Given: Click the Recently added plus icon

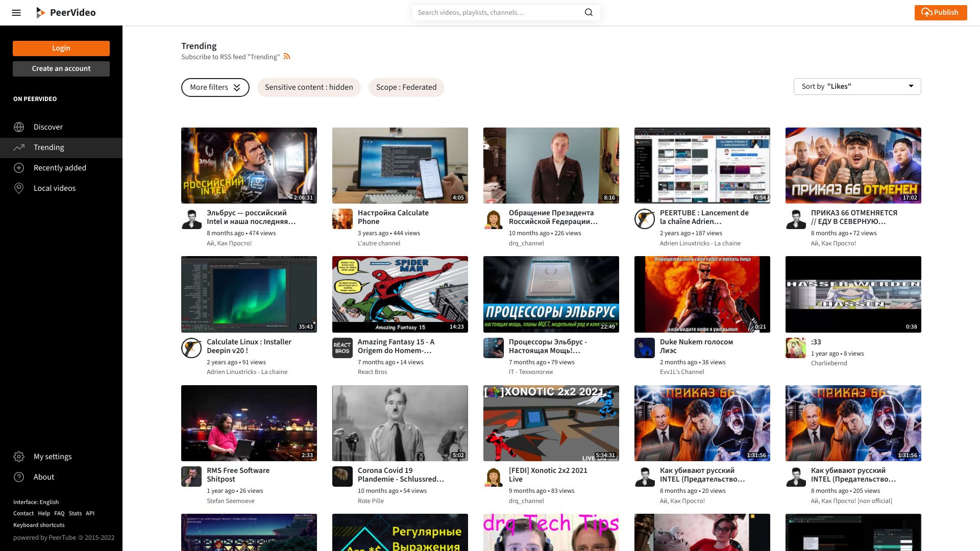Looking at the screenshot, I should (19, 168).
